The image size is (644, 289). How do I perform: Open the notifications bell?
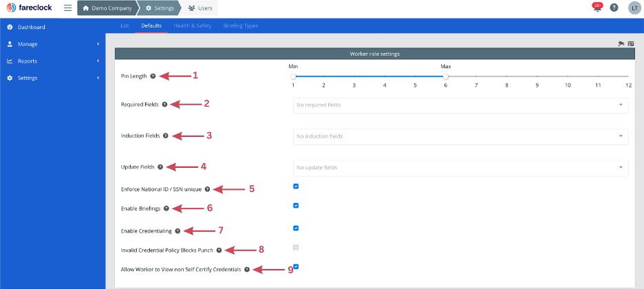tap(597, 8)
